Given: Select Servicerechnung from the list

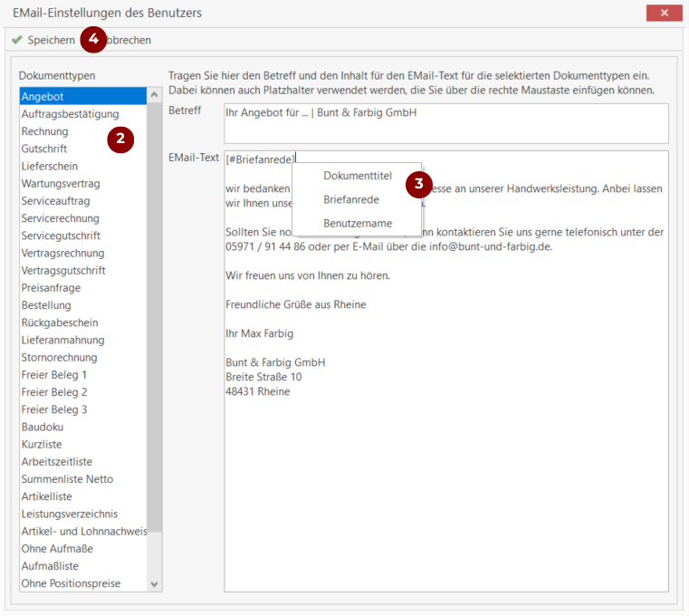Looking at the screenshot, I should [60, 218].
